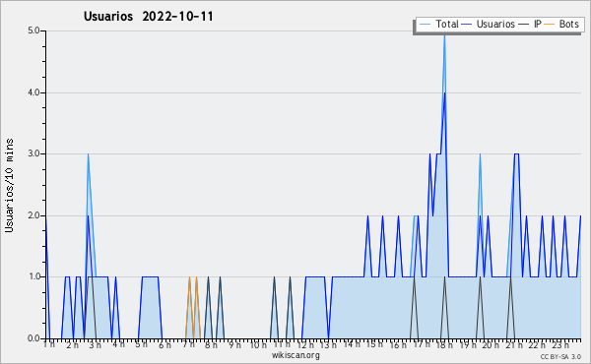Screen dimensions: 591x364
Task: Click the '15 h' x-axis label
Action: tap(374, 344)
